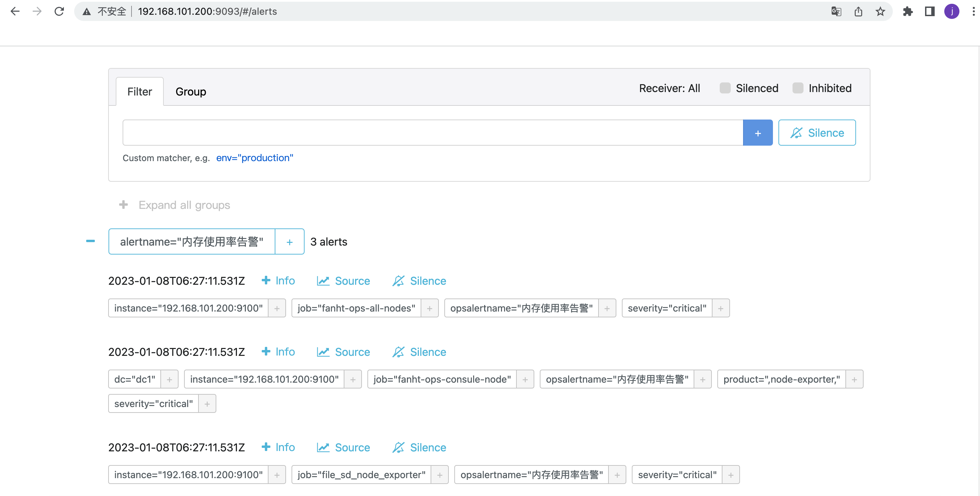Open the share page icon
This screenshot has width=980, height=496.
pos(858,11)
